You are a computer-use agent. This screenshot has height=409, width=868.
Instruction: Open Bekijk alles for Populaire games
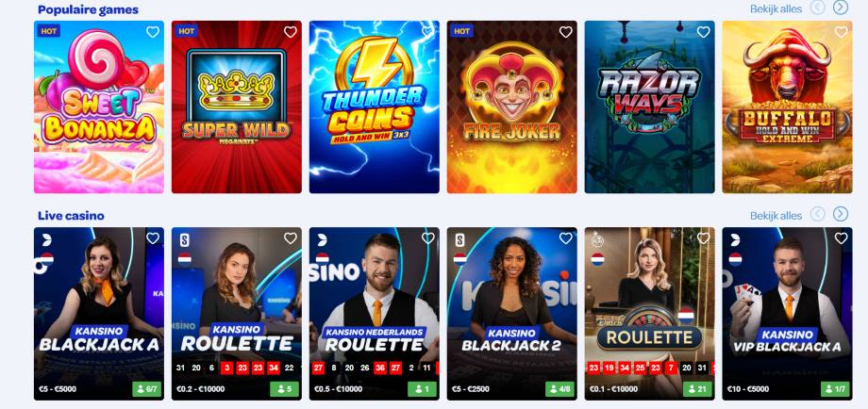(x=776, y=8)
